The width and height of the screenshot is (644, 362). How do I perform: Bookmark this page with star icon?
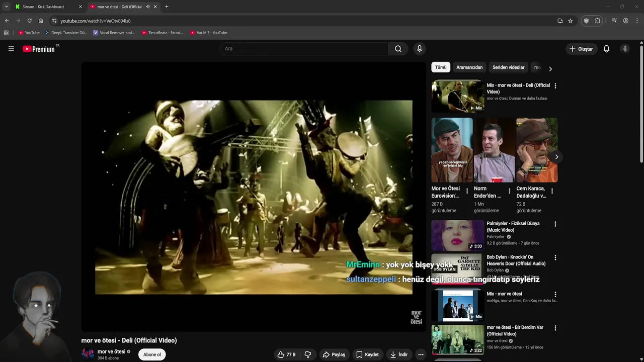(570, 21)
